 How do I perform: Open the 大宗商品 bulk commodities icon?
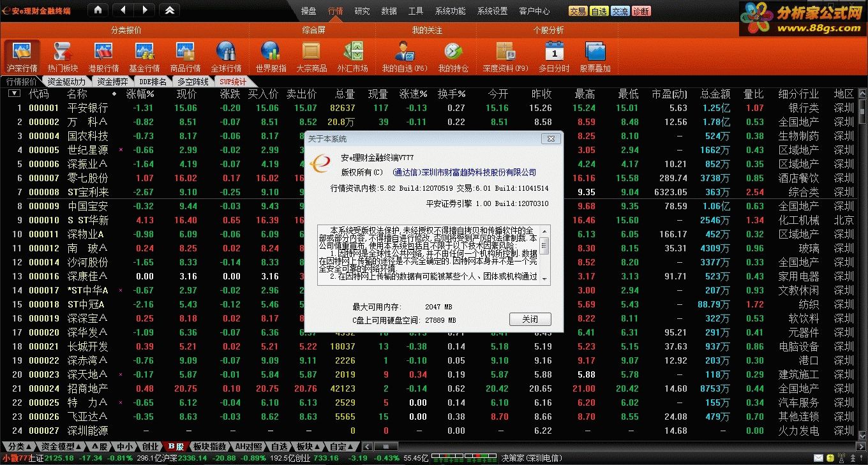click(x=311, y=56)
